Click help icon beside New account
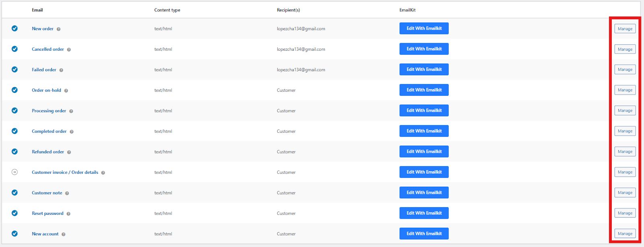This screenshot has width=644, height=247. point(63,234)
